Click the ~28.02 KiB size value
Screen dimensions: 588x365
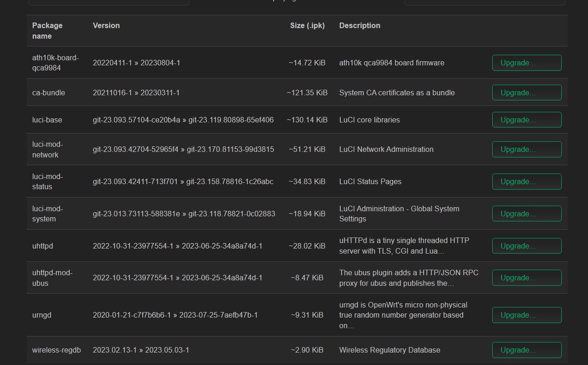point(307,246)
